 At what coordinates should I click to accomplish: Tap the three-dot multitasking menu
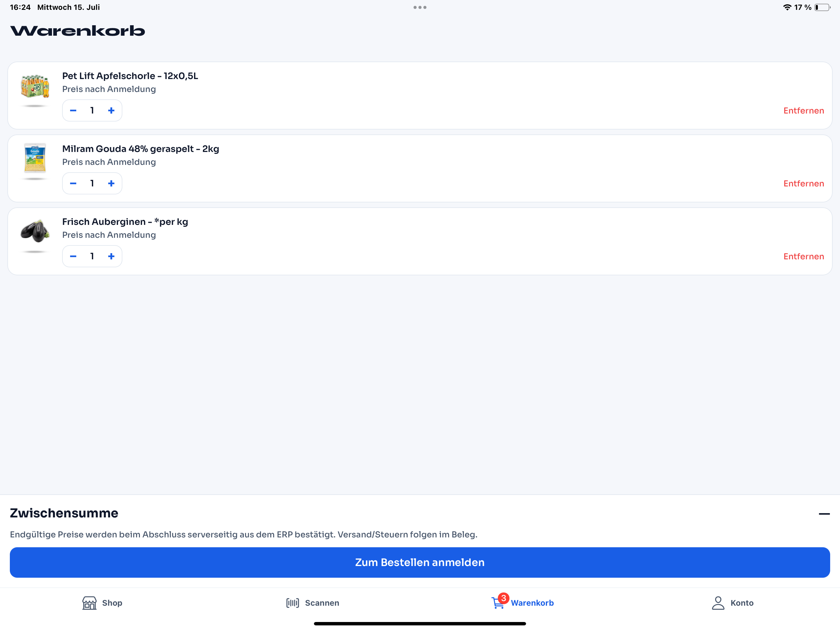click(420, 7)
